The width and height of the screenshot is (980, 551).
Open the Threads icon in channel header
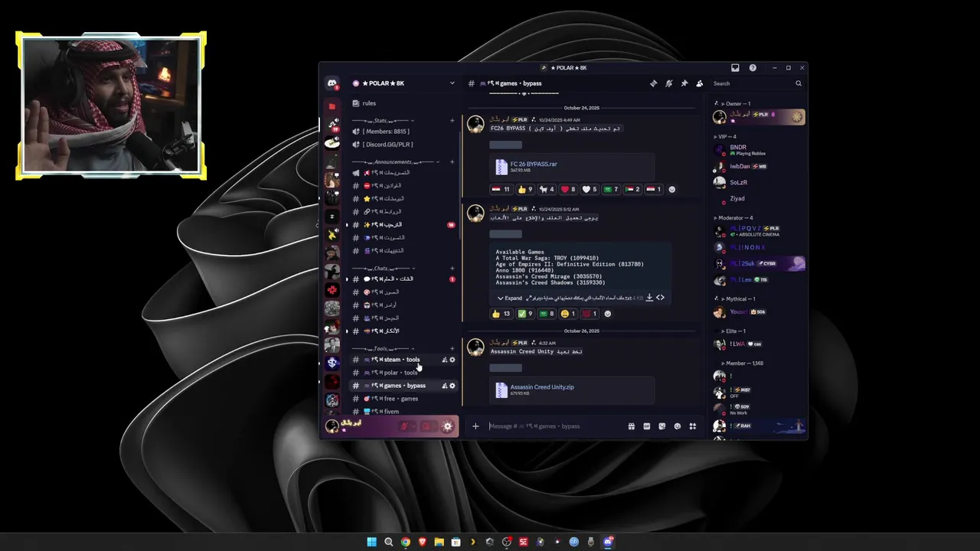click(x=653, y=83)
